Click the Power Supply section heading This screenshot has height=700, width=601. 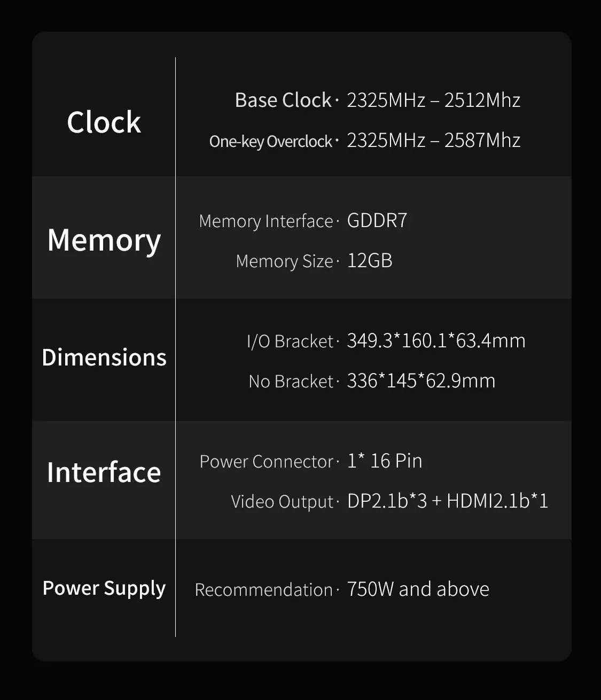tap(104, 588)
